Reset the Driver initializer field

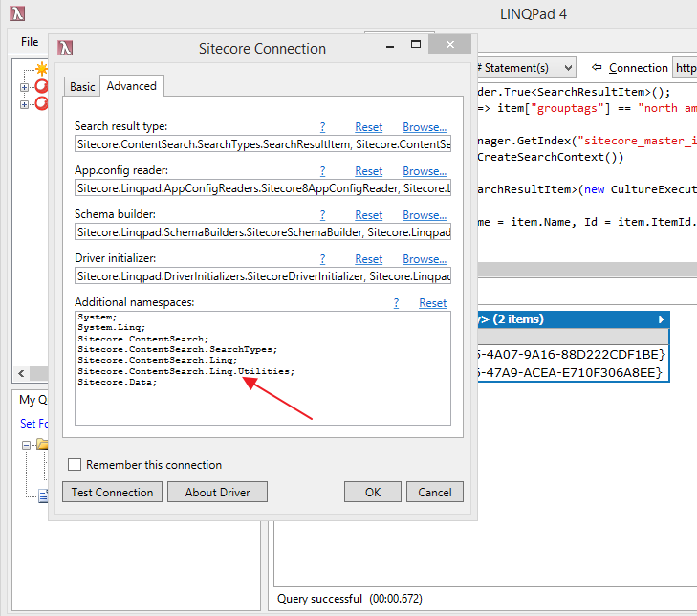[x=368, y=259]
